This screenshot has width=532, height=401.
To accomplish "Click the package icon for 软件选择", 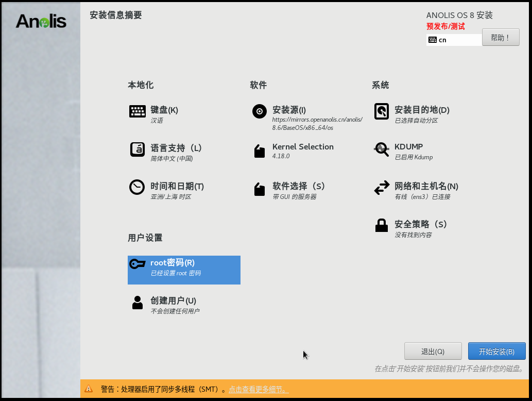I will [x=260, y=189].
